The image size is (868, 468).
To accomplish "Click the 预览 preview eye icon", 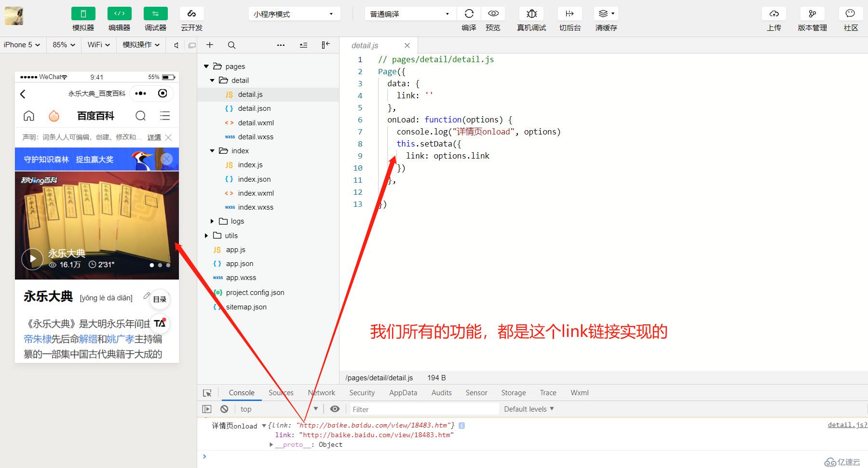I will point(493,13).
